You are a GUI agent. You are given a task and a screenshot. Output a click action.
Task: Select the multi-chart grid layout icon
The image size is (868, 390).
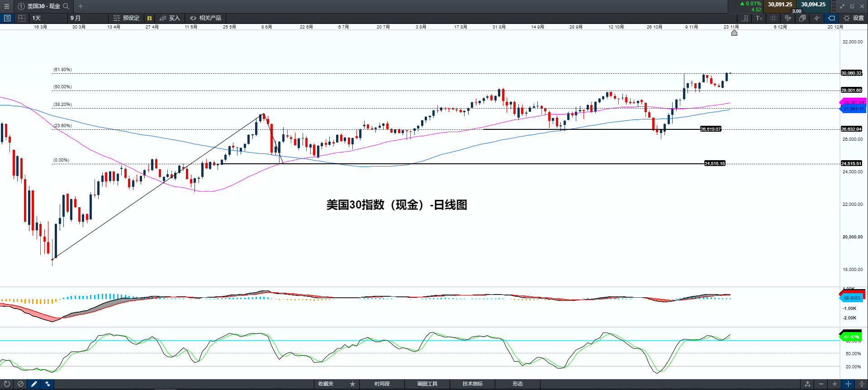[22, 18]
